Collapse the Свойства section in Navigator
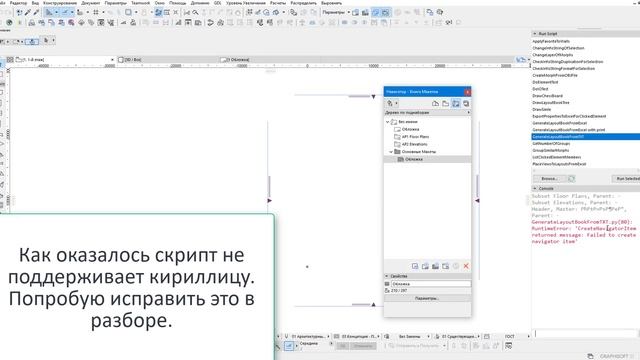 tap(387, 276)
